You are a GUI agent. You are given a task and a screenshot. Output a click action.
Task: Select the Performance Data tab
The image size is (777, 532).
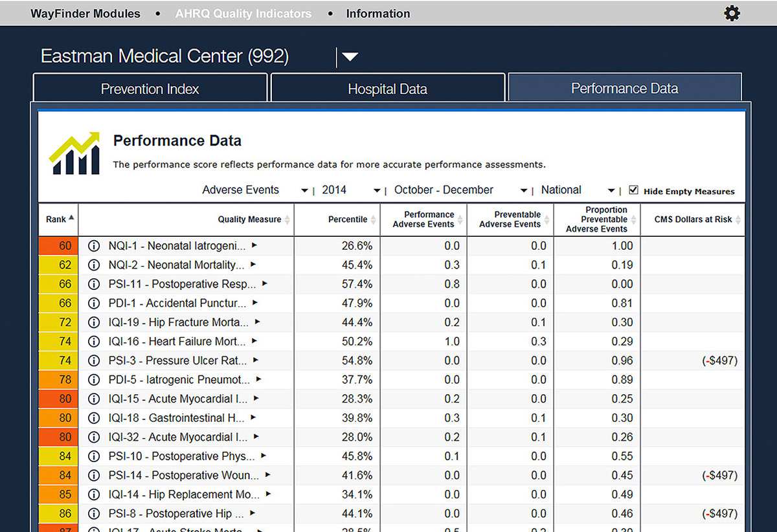(x=625, y=87)
